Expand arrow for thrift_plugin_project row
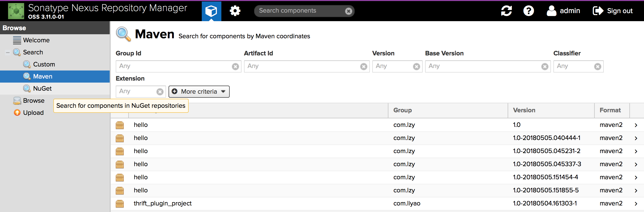The height and width of the screenshot is (212, 644). click(x=636, y=204)
